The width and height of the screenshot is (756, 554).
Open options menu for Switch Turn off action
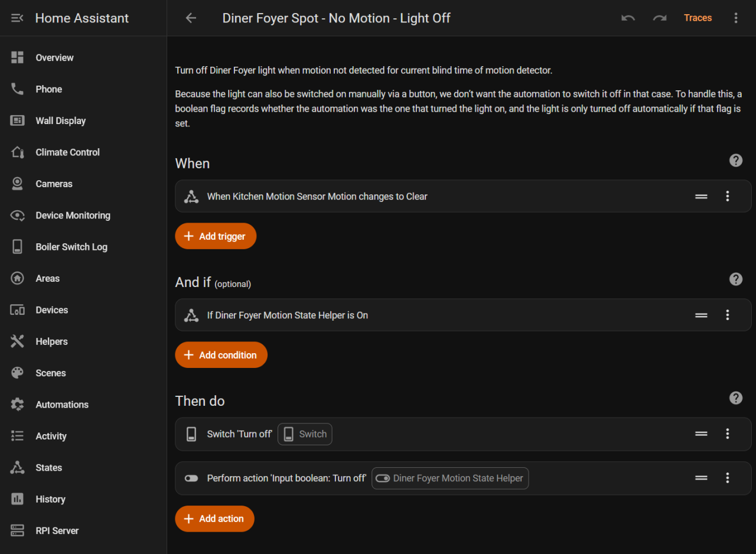click(x=728, y=434)
